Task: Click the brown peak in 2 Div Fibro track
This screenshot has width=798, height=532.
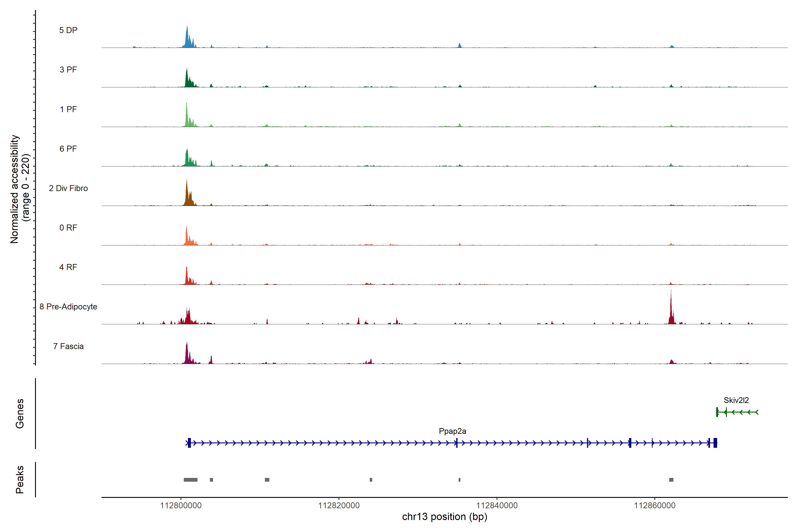Action: (x=187, y=195)
